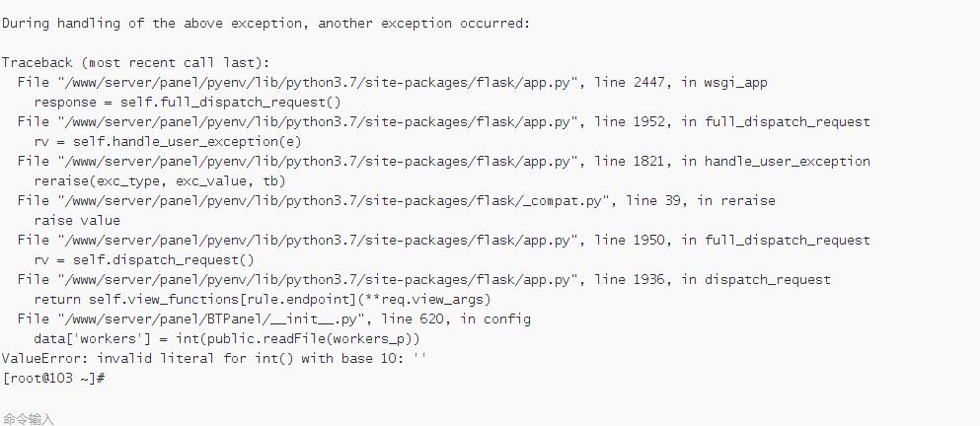Click the 'rv = self.handle_user_exception(e)' code line
The image size is (980, 426).
[x=168, y=142]
